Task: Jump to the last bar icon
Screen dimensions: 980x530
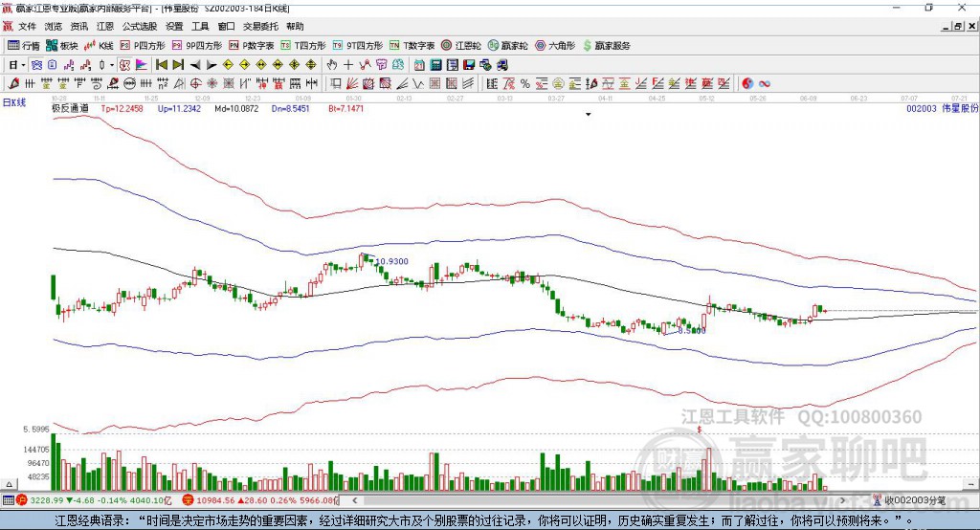Action: coord(178,65)
